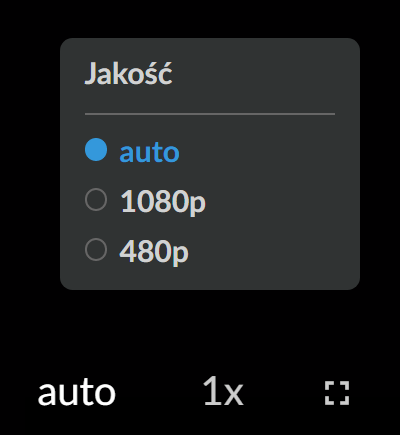Expand the speed selector labeled 1x
Image resolution: width=400 pixels, height=435 pixels.
[x=223, y=391]
